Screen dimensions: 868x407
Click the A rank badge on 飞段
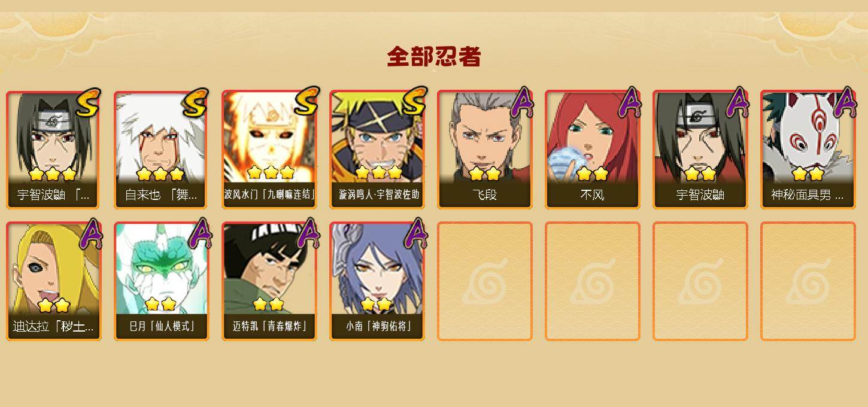pos(519,102)
